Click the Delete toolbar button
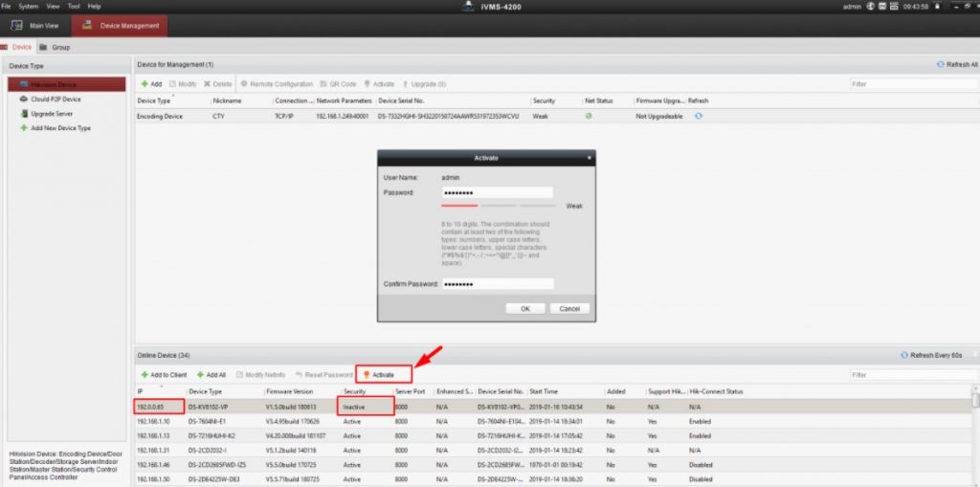980x487 pixels. (x=217, y=84)
